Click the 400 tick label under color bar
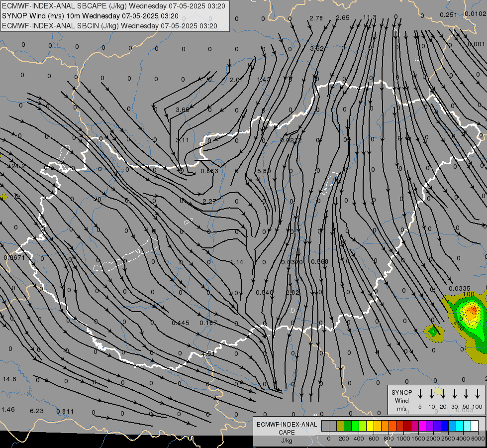 359,439
